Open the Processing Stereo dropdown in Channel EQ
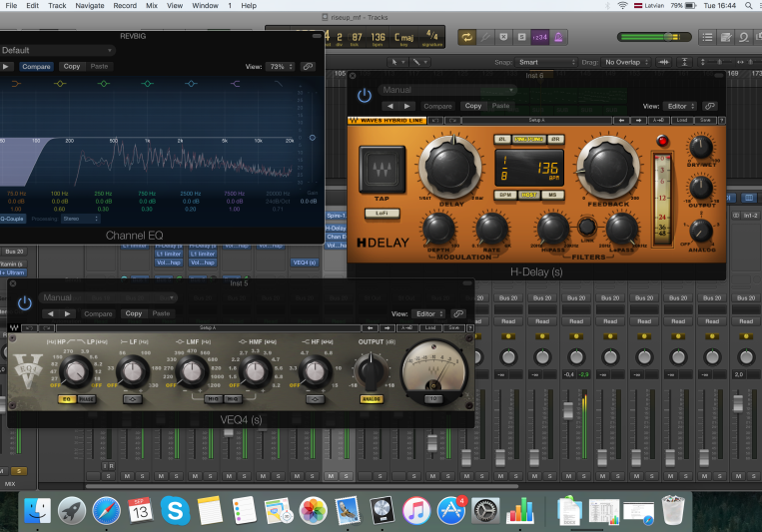The width and height of the screenshot is (762, 532). [81, 219]
